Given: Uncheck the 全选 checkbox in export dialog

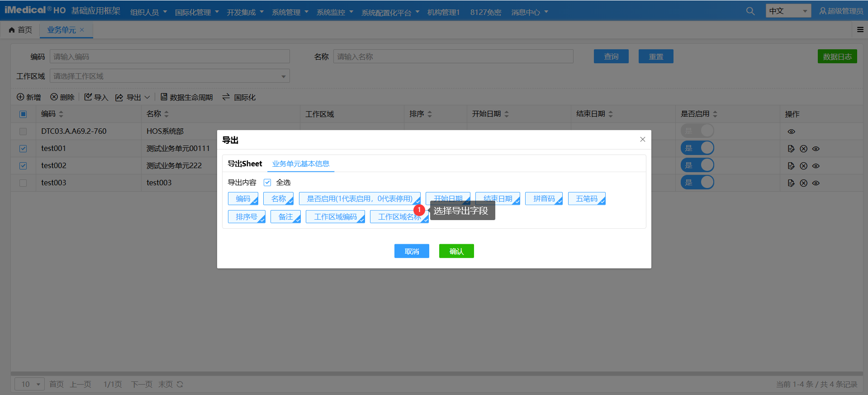Looking at the screenshot, I should click(x=267, y=183).
